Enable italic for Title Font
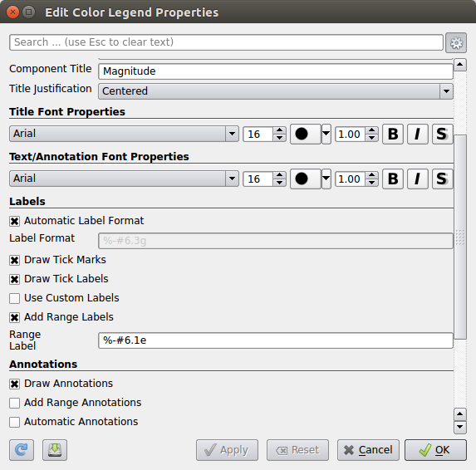The height and width of the screenshot is (470, 476). 418,134
